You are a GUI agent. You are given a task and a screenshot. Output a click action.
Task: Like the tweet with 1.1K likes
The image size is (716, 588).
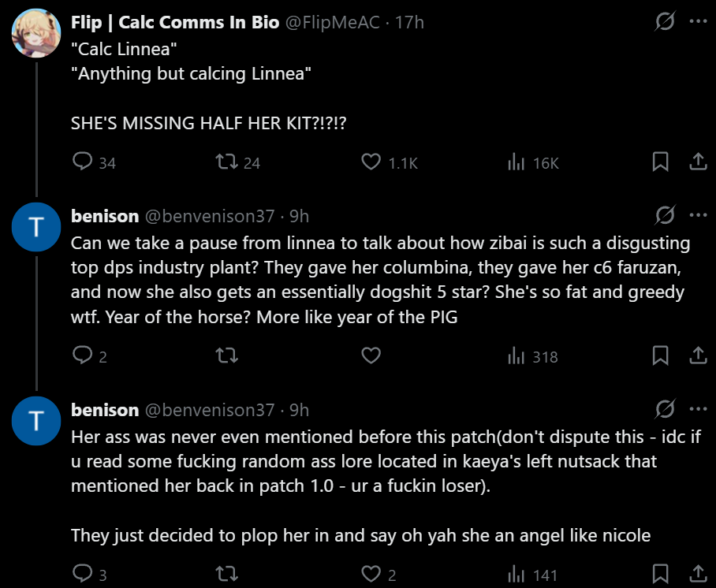pos(371,162)
